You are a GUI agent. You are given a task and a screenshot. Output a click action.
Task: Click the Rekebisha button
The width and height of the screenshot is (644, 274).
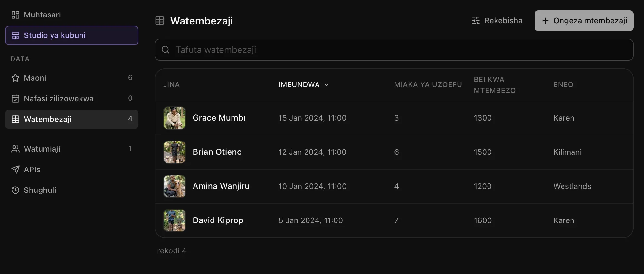pyautogui.click(x=497, y=21)
